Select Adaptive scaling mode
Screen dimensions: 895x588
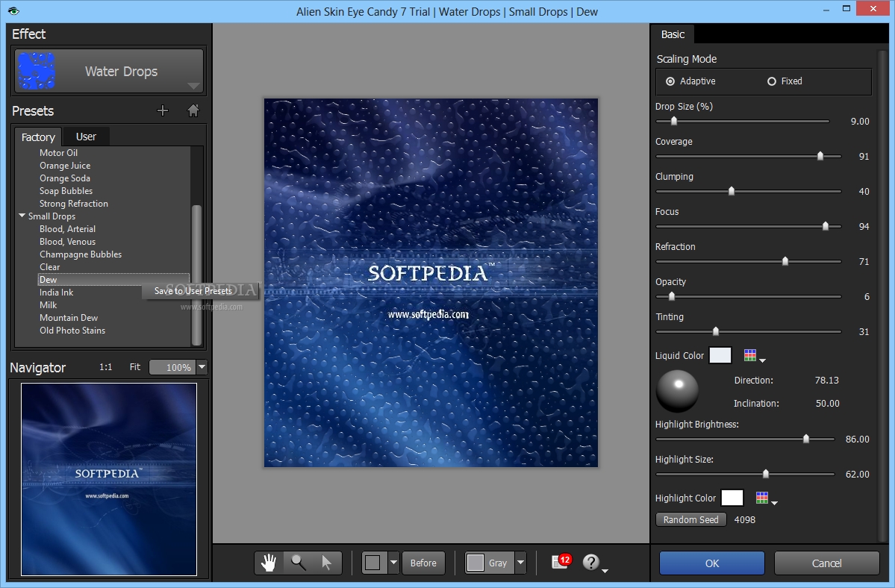(690, 81)
